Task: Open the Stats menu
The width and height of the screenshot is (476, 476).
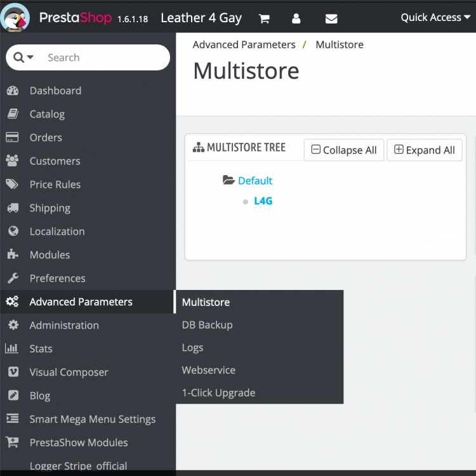Action: (41, 348)
